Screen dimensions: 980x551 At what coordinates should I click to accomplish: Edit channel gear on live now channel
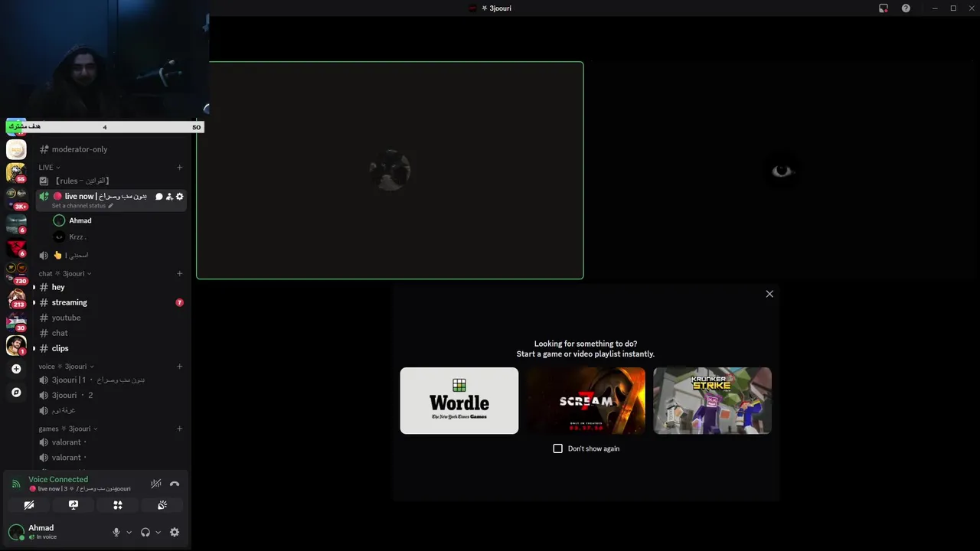(x=180, y=197)
